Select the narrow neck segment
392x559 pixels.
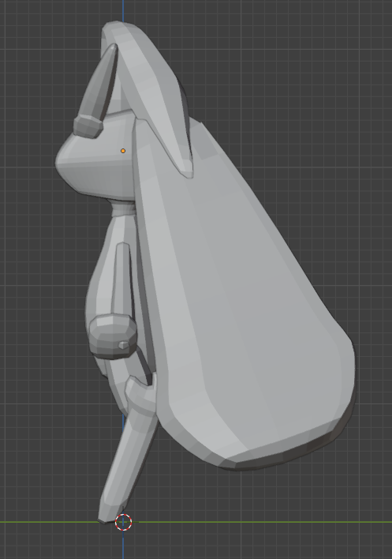125,210
